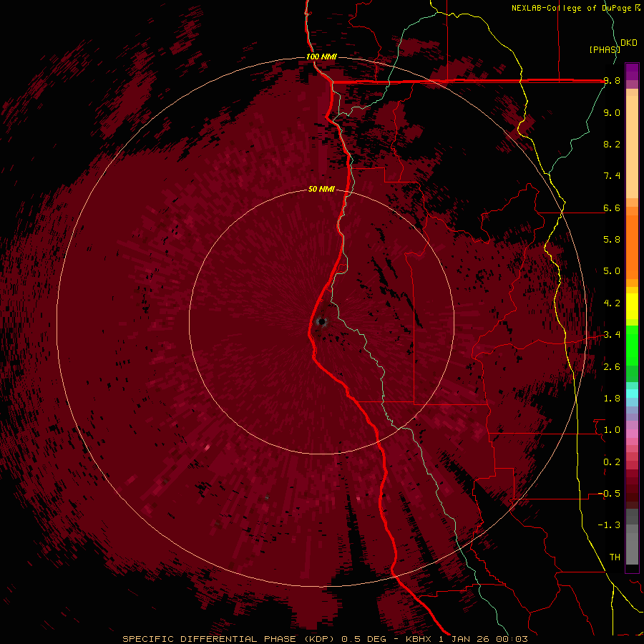This screenshot has height=644, width=644.
Task: Pick the light peach swatch on the color bar
Action: click(632, 148)
